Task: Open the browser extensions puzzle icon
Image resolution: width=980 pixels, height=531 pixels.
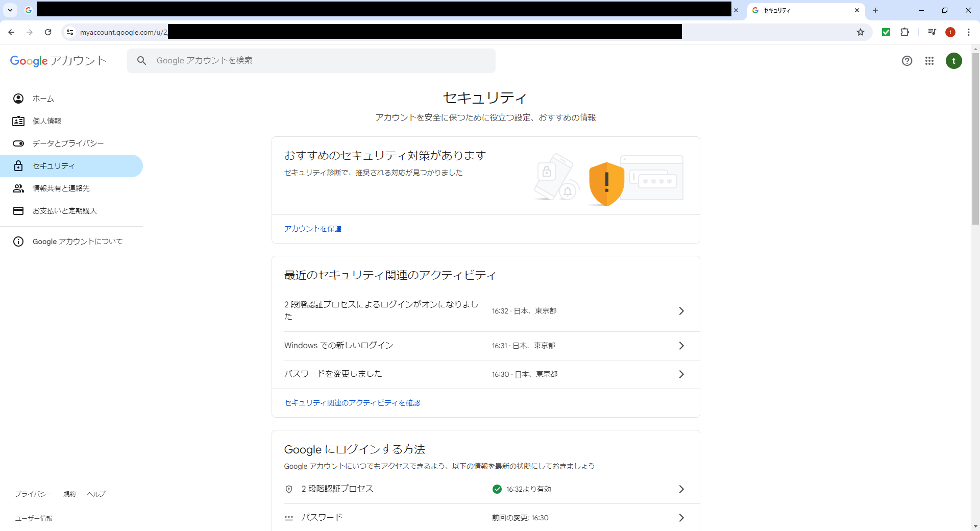Action: (x=905, y=32)
